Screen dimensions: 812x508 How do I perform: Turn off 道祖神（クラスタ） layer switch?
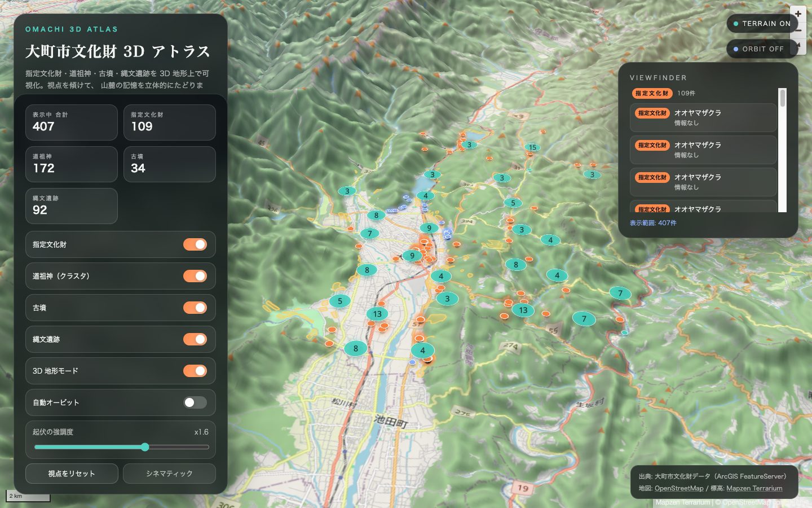195,276
